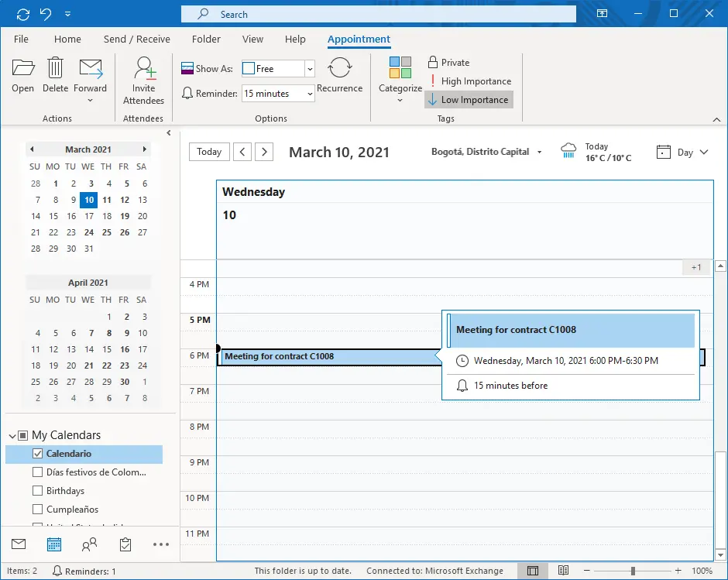Uncheck the Calendario calendar checkbox
This screenshot has width=728, height=580.
[38, 454]
